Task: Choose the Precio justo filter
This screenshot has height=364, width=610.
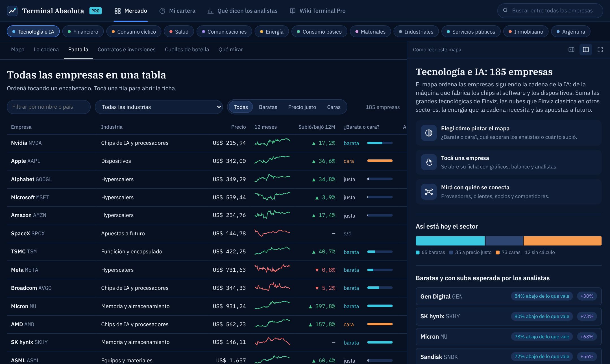Action: (x=302, y=107)
